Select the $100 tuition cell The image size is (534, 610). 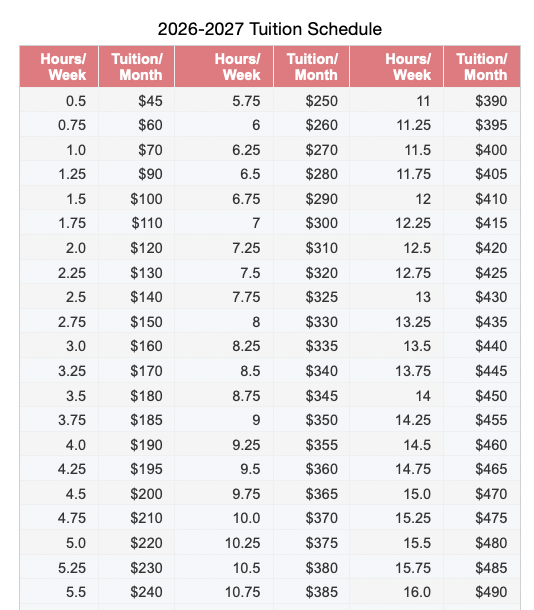click(137, 199)
